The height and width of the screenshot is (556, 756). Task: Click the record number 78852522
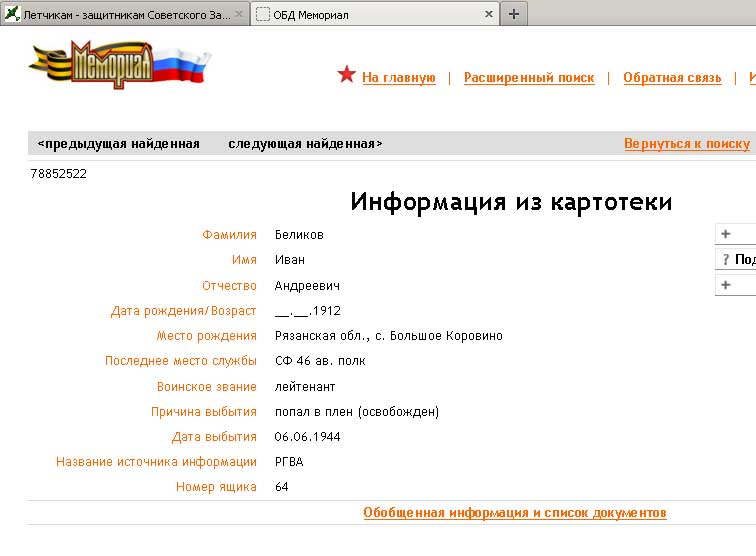(59, 174)
